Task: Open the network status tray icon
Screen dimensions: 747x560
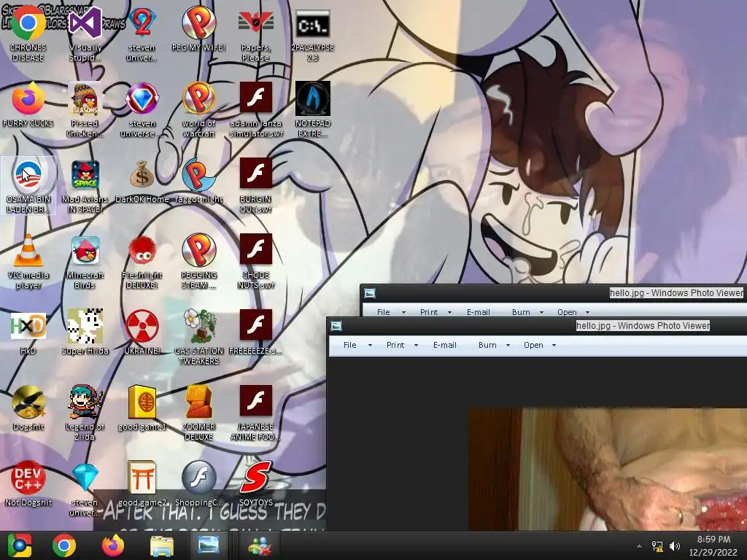Action: pyautogui.click(x=657, y=546)
